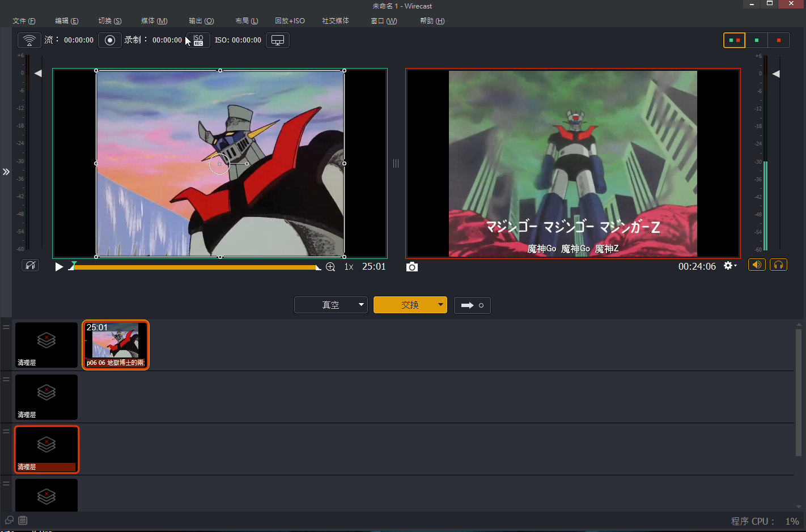Play the preview video clip
Viewport: 806px width, 532px height.
coord(59,267)
